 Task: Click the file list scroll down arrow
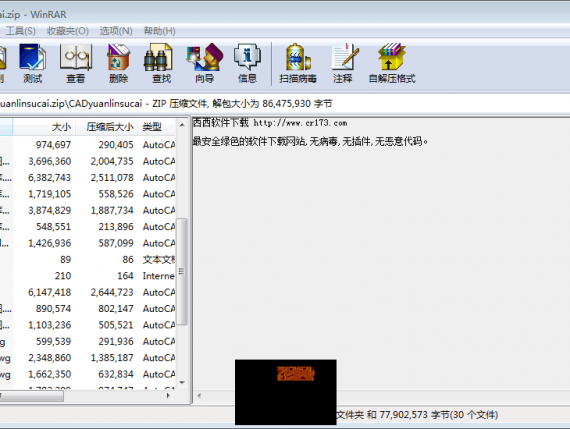tap(182, 382)
